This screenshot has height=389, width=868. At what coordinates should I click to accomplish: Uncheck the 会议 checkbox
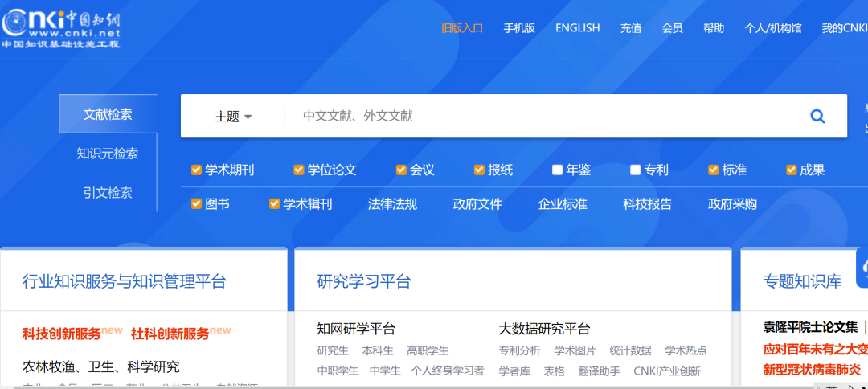coord(401,170)
